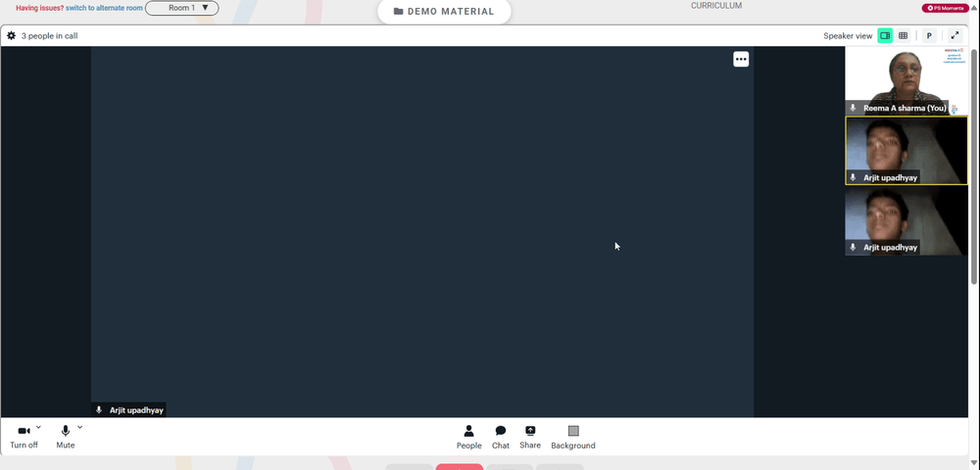Image resolution: width=980 pixels, height=470 pixels.
Task: Expand camera options chevron
Action: (x=39, y=427)
